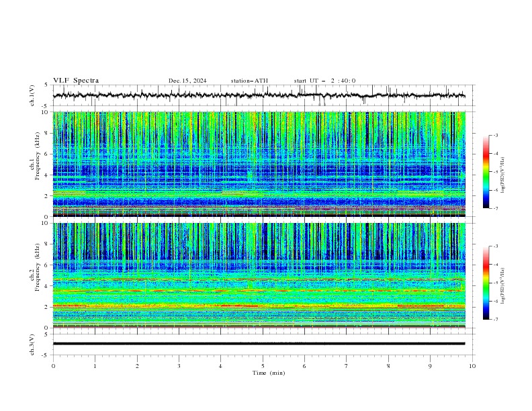Click the upper PSD color scale bar
This screenshot has width=532, height=411.
pyautogui.click(x=486, y=172)
